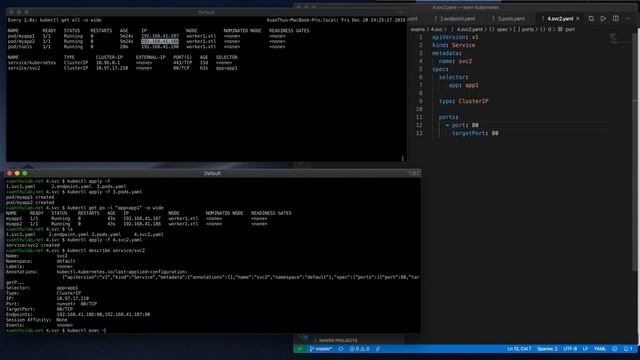Click 'name: svc2' in the editor

[x=455, y=61]
